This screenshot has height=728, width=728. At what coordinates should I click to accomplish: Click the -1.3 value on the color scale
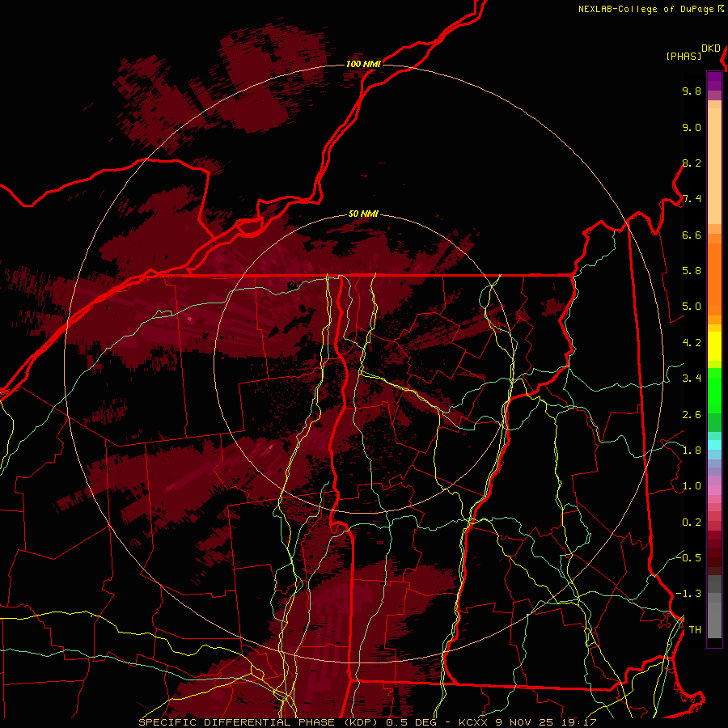(688, 594)
